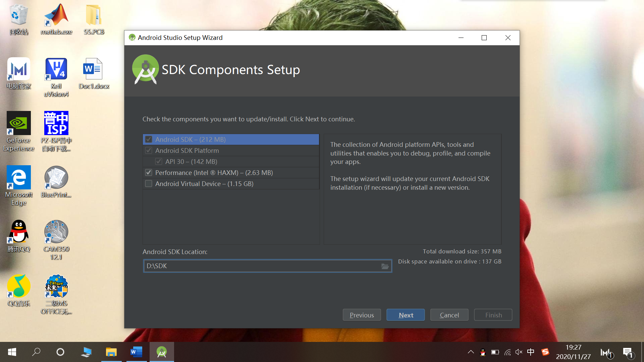The width and height of the screenshot is (644, 362).
Task: Click the Android Studio taskbar icon
Action: (x=162, y=352)
